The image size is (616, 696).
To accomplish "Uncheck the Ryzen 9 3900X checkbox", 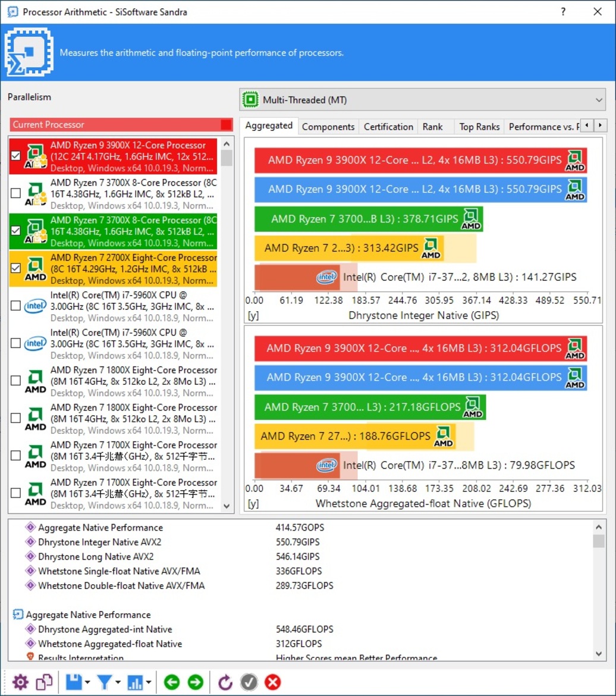I will (15, 156).
